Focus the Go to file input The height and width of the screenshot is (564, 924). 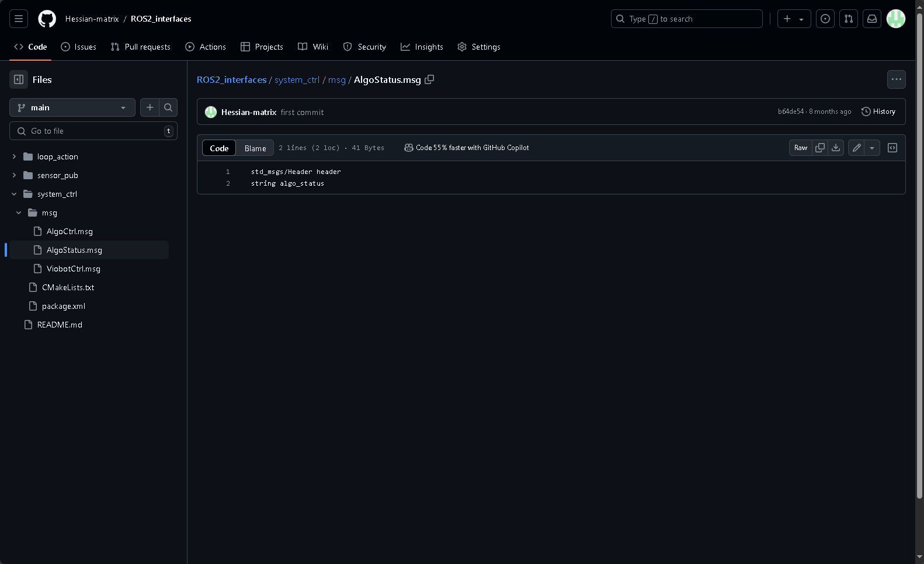(93, 131)
